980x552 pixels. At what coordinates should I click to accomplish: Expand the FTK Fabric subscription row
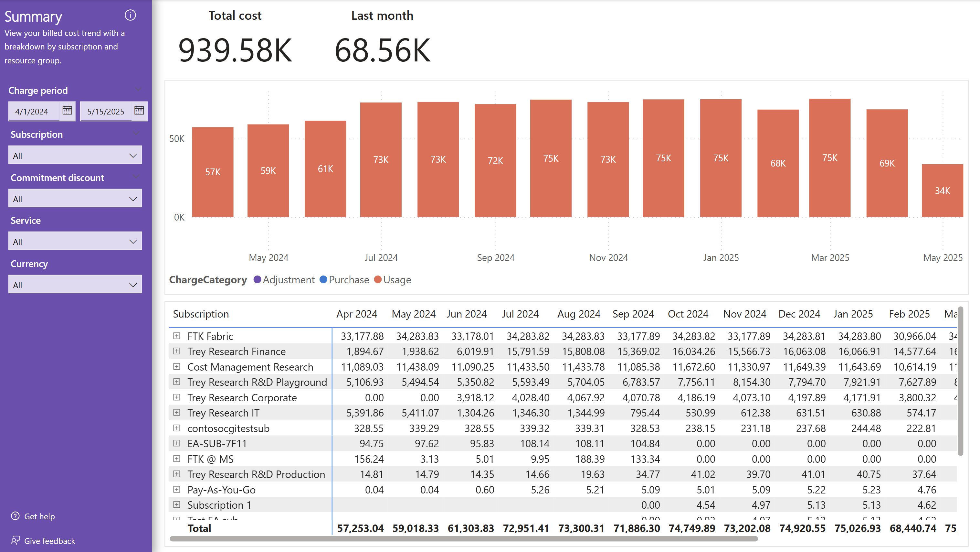176,336
